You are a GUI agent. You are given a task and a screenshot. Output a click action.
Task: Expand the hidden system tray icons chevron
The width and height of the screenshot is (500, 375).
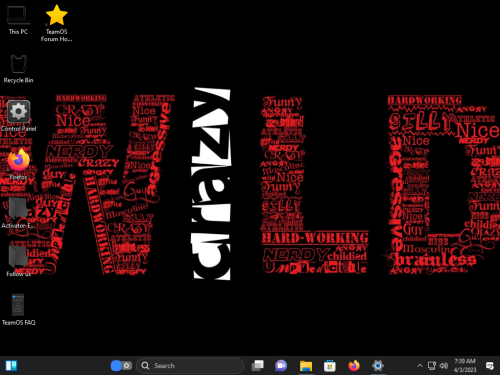(x=420, y=366)
